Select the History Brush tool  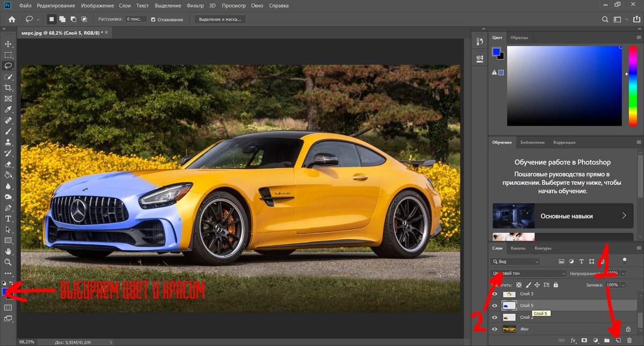click(x=8, y=153)
